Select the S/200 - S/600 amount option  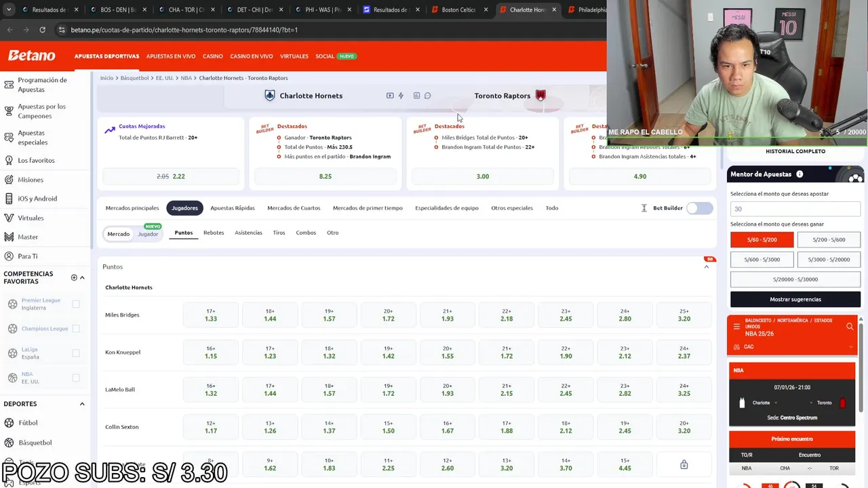tap(829, 240)
